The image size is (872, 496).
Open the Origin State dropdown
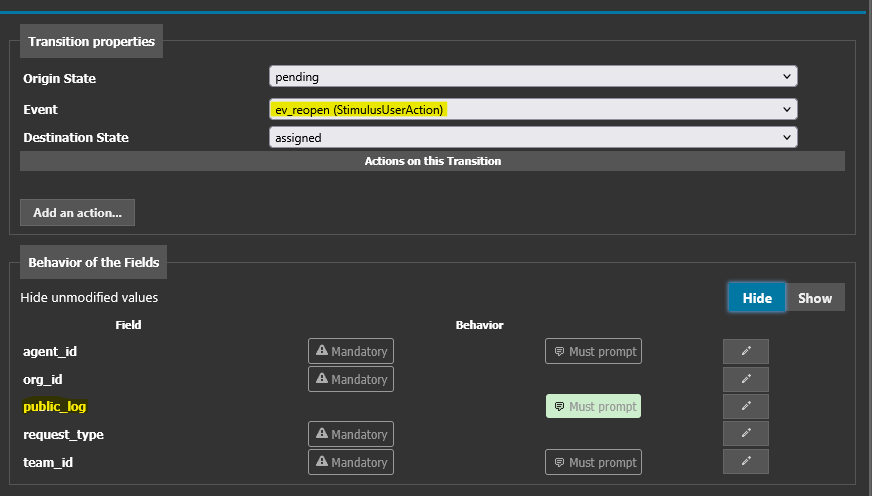532,77
